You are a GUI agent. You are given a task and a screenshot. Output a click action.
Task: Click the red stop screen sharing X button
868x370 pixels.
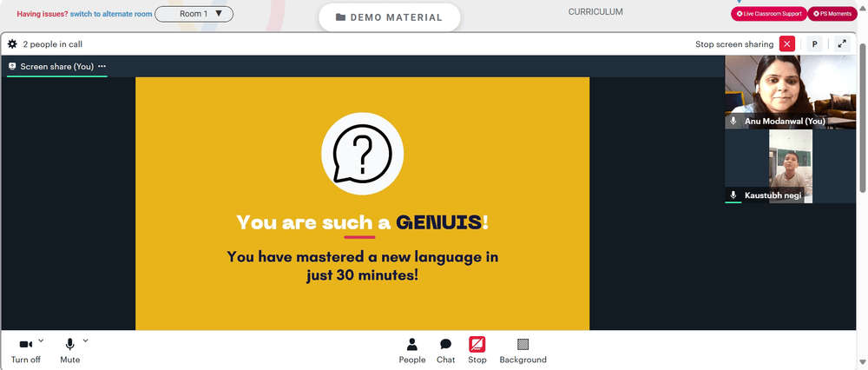point(786,43)
